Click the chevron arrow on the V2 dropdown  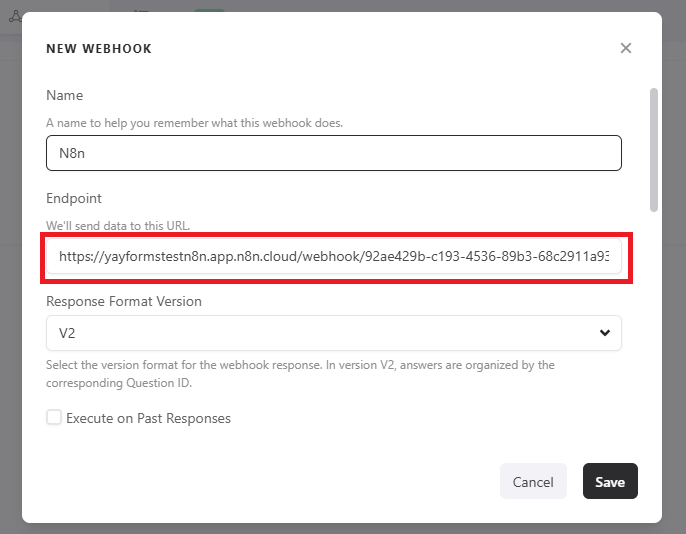[604, 333]
